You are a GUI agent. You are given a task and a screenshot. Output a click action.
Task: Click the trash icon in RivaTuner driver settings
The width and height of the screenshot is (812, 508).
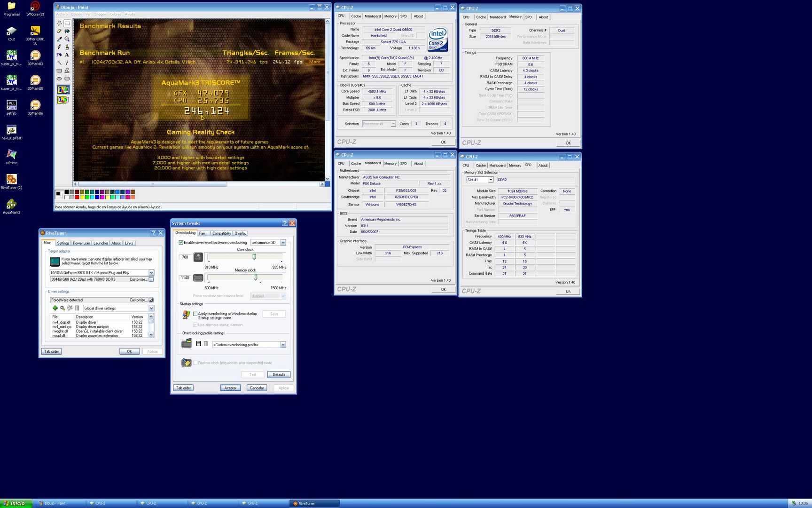[77, 308]
